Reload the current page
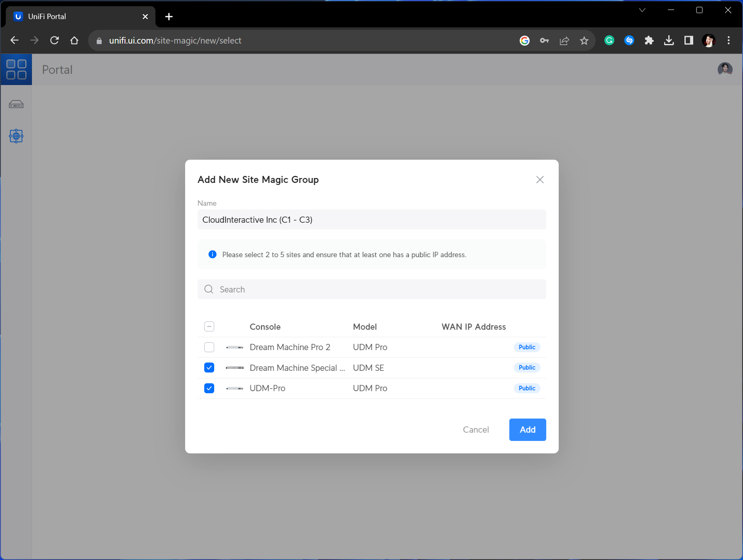 54,40
